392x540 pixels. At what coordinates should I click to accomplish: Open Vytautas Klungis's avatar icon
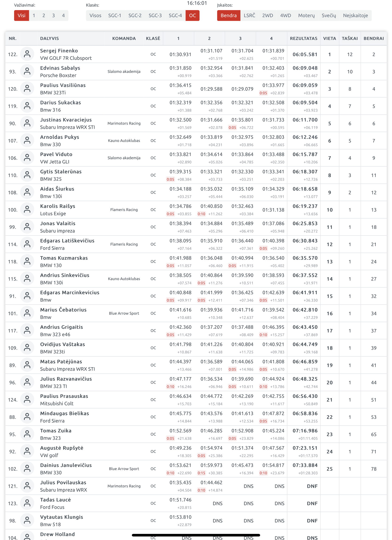27,520
